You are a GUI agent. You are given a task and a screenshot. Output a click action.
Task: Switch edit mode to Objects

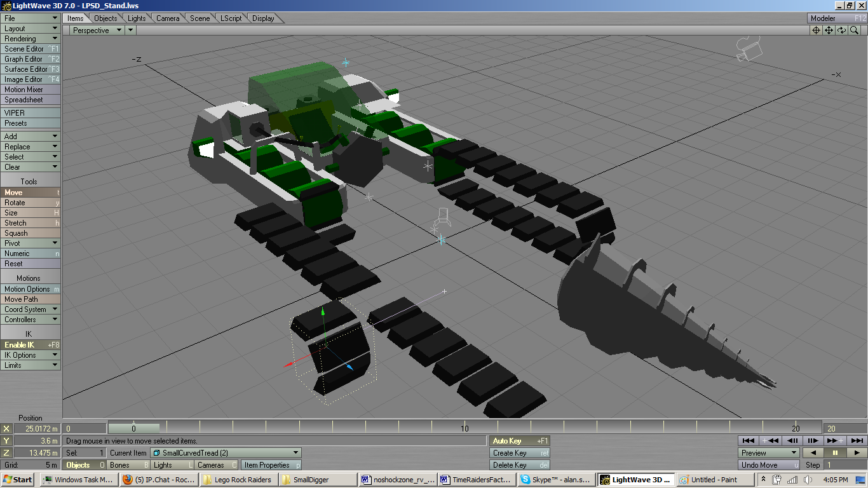tap(86, 465)
